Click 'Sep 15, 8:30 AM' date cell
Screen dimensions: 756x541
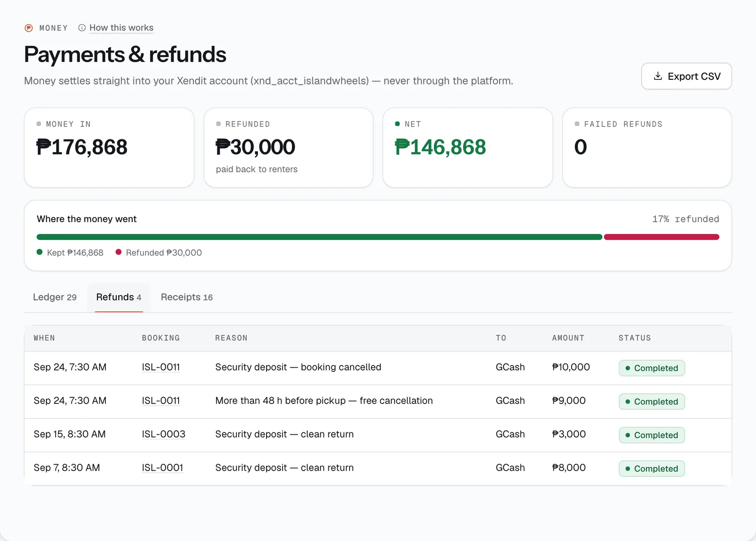point(69,434)
